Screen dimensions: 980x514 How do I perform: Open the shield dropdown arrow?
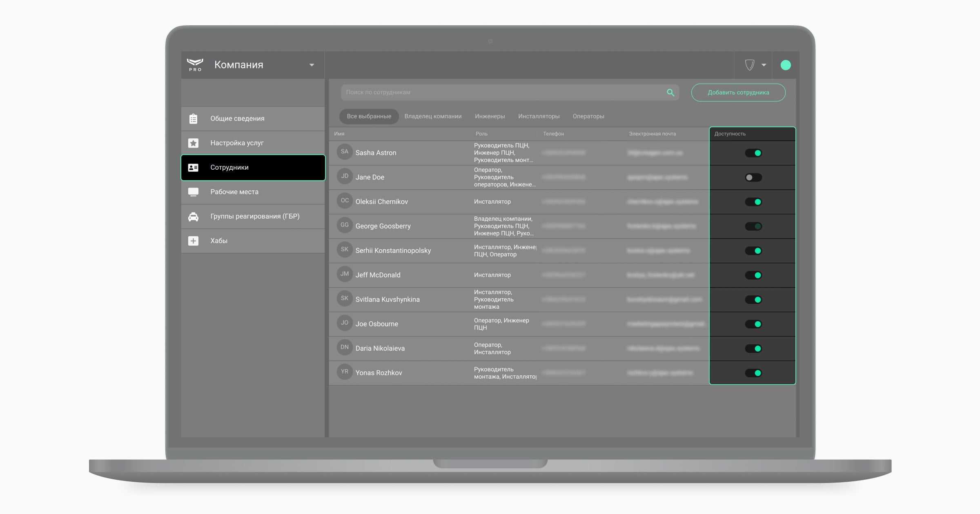pos(763,65)
